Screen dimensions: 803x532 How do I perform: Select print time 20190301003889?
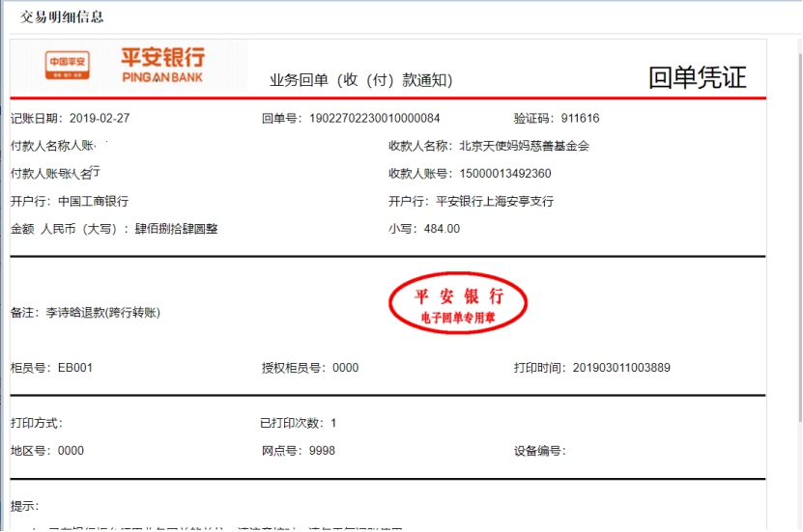[621, 368]
